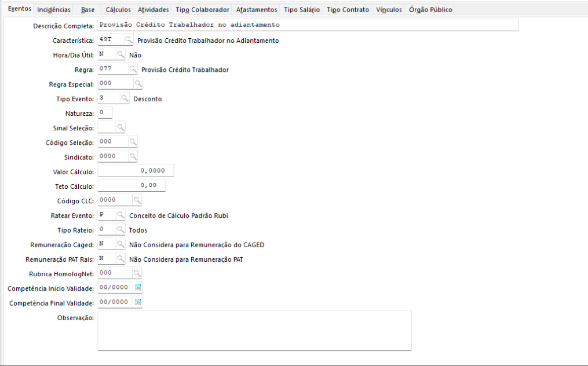Click the Característica field containing 49T
Screen dimensions: 588x366
click(111, 39)
